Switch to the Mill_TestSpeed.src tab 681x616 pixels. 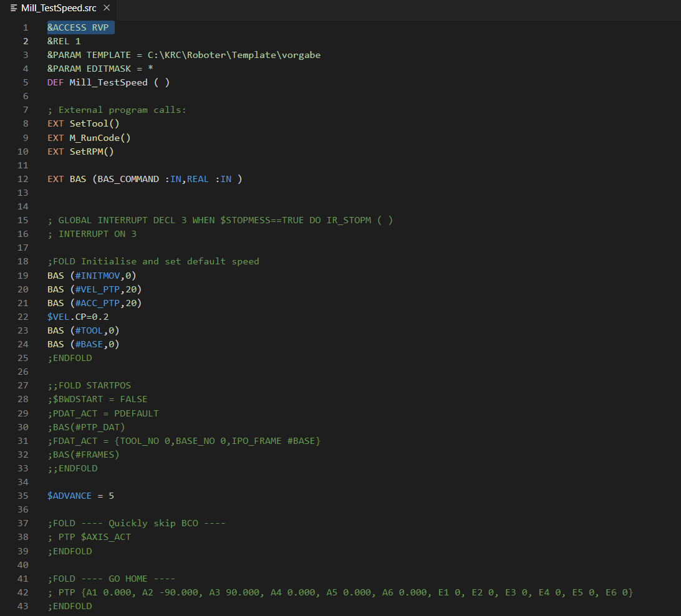[59, 8]
